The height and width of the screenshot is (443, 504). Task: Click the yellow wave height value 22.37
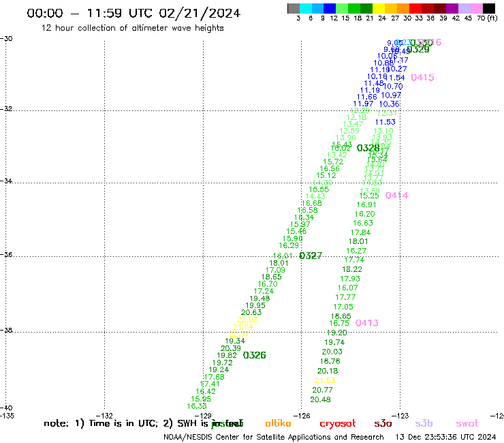pyautogui.click(x=239, y=334)
